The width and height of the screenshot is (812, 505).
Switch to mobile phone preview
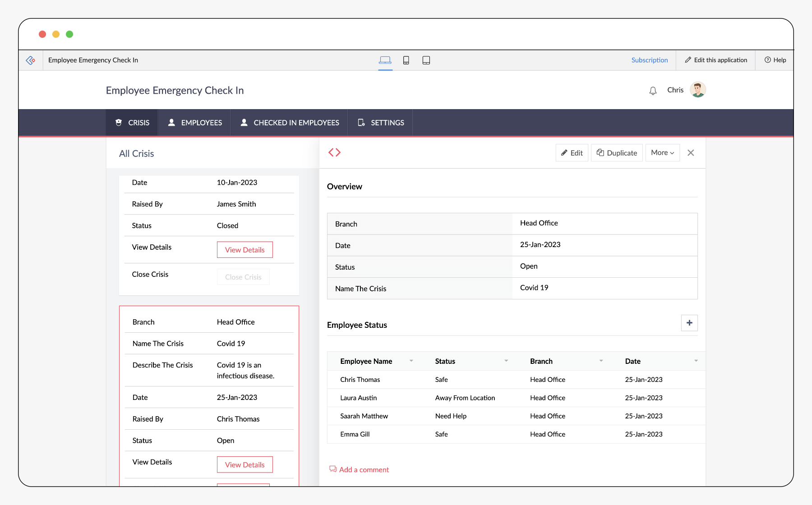(x=406, y=60)
